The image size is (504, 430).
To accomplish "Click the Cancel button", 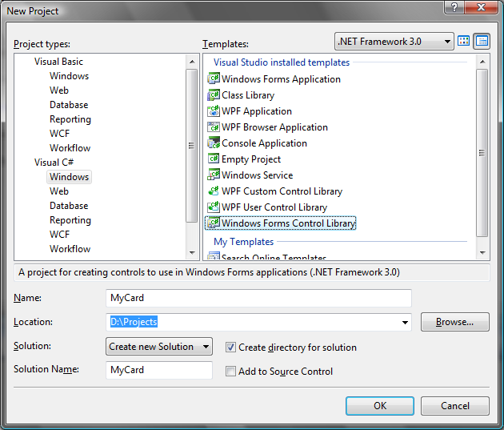I will (x=455, y=406).
